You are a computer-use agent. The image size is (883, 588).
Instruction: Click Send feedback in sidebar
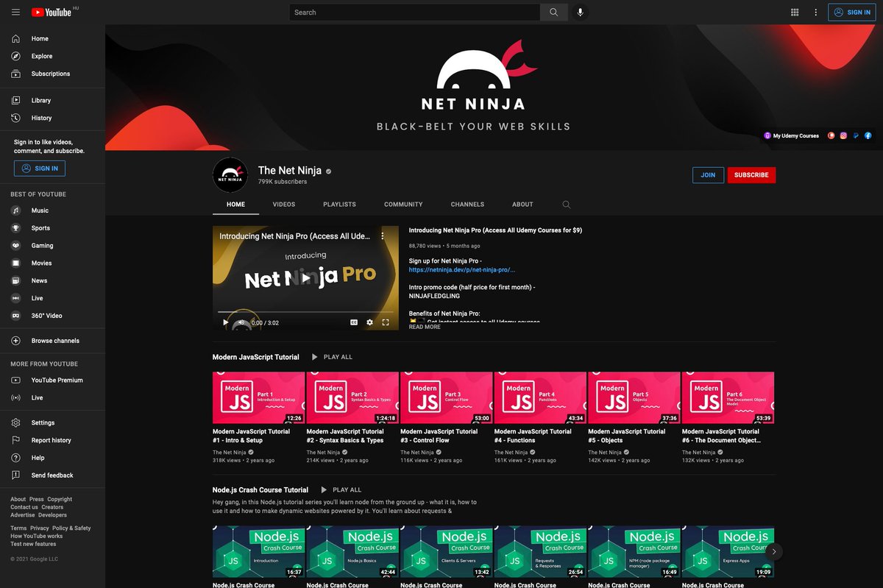tap(52, 476)
